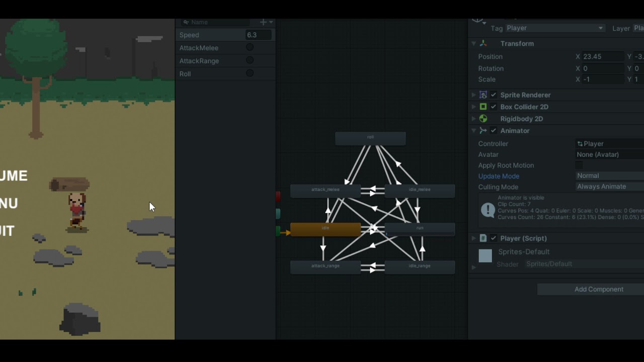Click the Sprite Renderer component icon

[x=482, y=95]
